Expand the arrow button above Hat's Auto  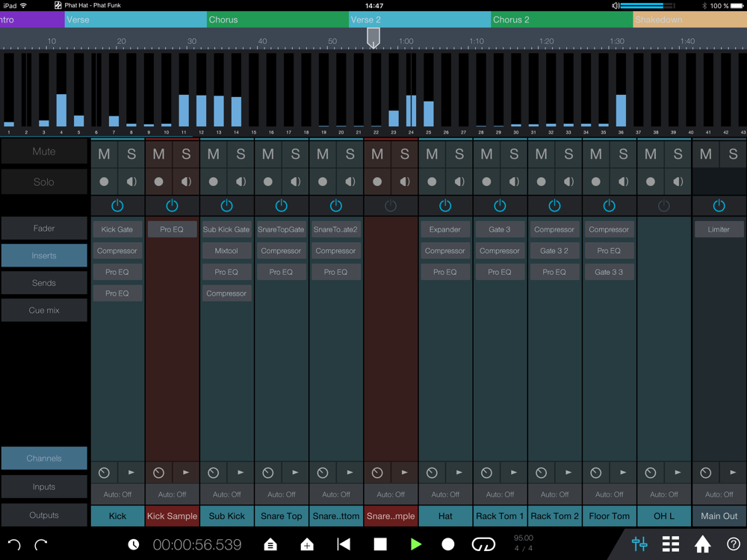[x=459, y=473]
